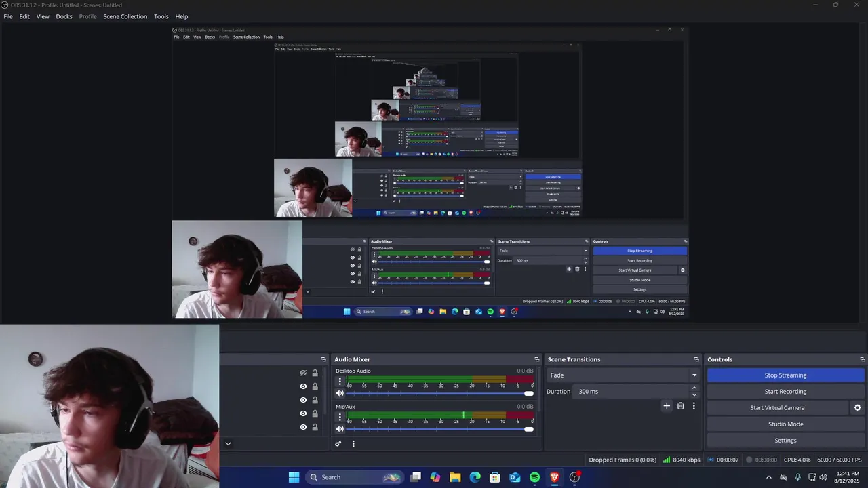Click the microphone icon in system tray
Screen dimensions: 868x488
[x=797, y=477]
